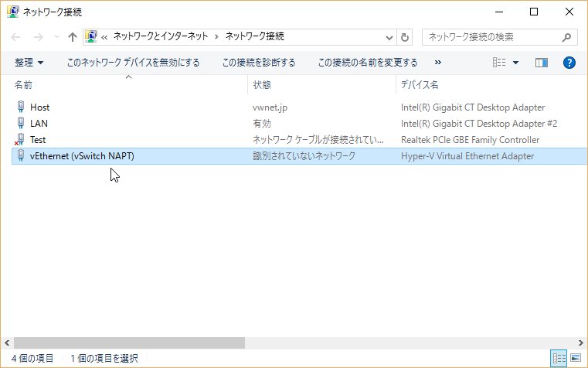Show the preview pane

[x=541, y=63]
